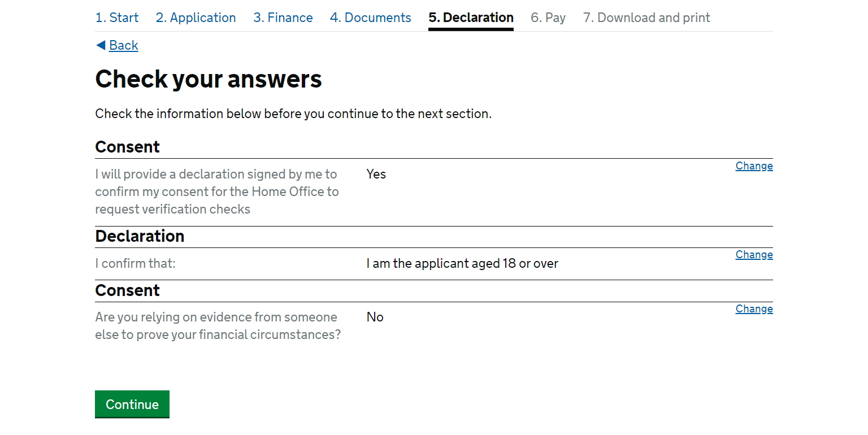Open the 1. Start step
Screen dimensions: 868x435
[117, 18]
